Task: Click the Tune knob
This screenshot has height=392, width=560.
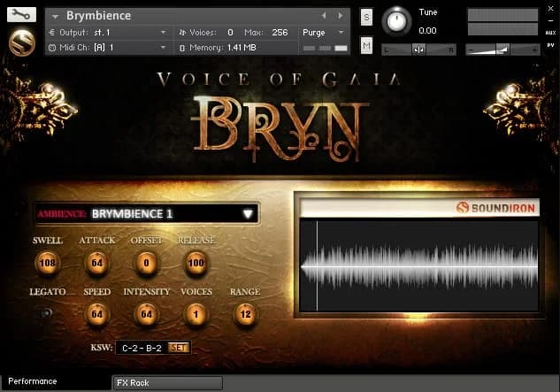Action: pos(397,21)
